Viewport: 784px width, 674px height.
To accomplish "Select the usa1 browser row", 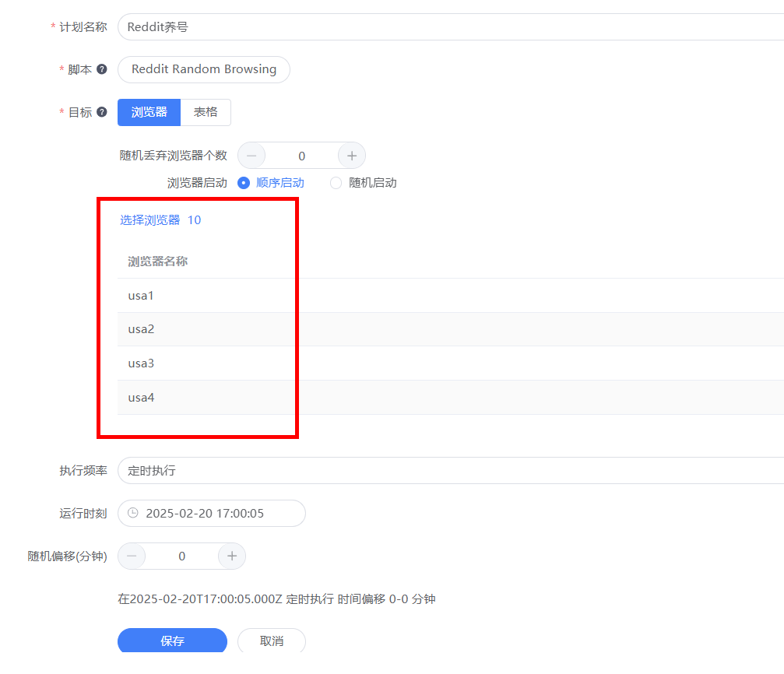I will click(x=141, y=295).
